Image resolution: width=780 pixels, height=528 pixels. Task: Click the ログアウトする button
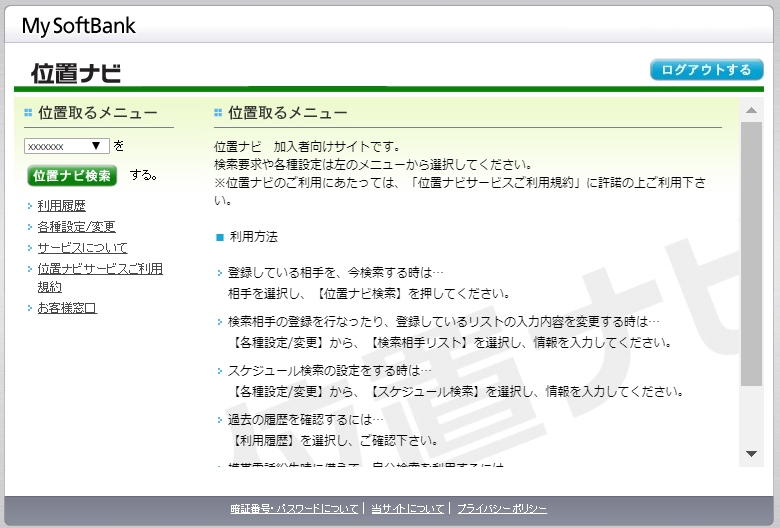706,70
